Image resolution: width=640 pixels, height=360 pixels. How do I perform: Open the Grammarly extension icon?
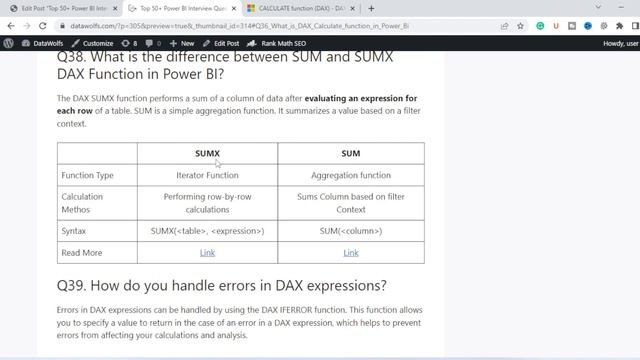coord(540,26)
